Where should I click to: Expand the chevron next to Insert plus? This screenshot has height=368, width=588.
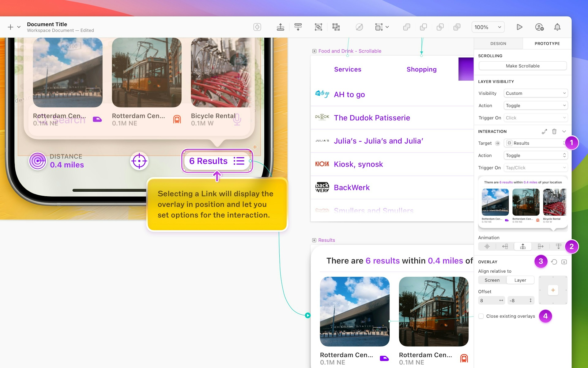tap(19, 27)
